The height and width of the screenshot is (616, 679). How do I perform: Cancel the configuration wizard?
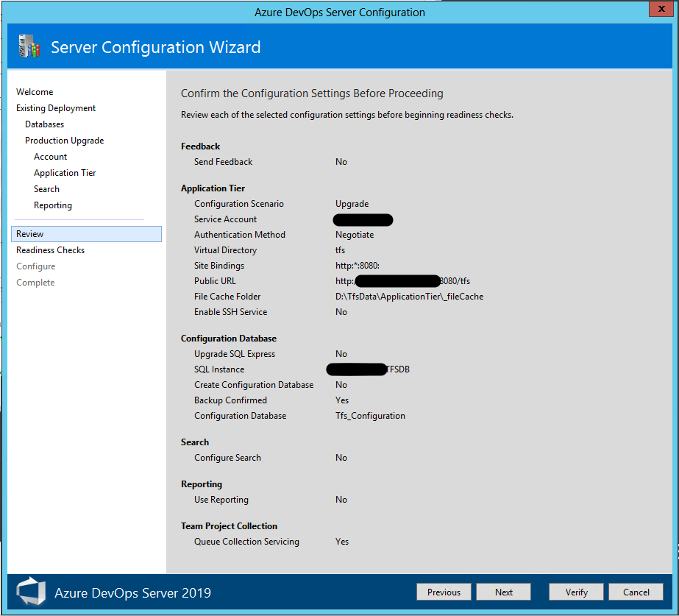point(636,592)
